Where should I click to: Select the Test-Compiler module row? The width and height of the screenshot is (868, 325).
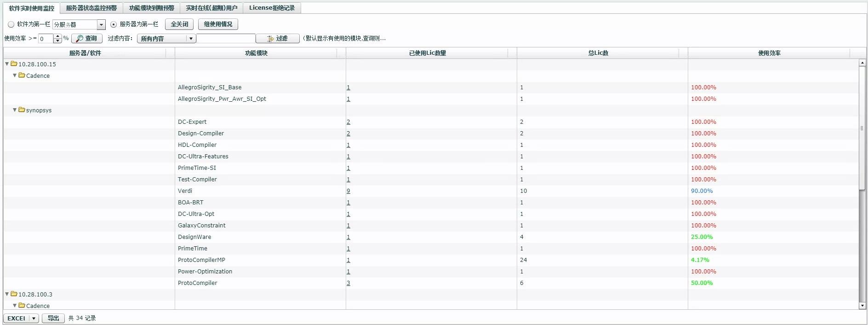[x=431, y=180]
